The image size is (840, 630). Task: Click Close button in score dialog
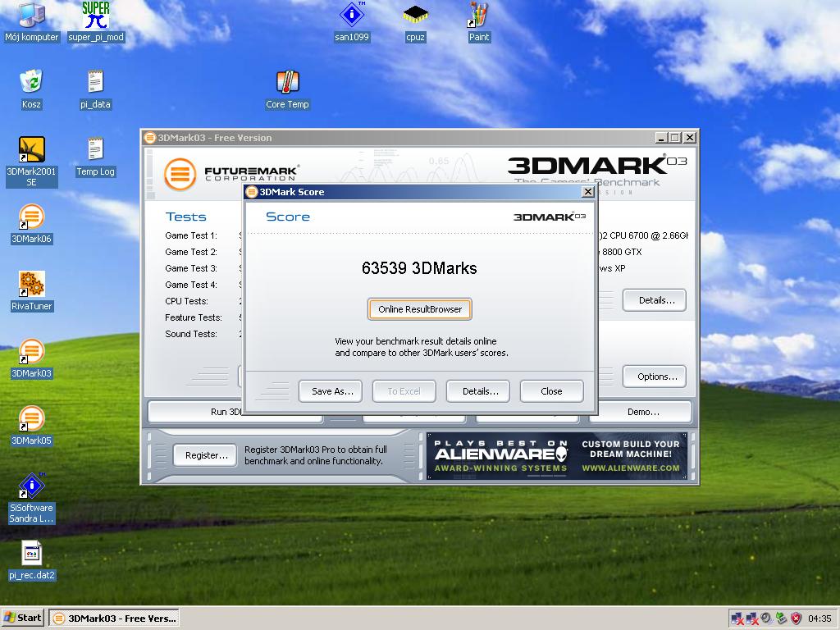(551, 391)
